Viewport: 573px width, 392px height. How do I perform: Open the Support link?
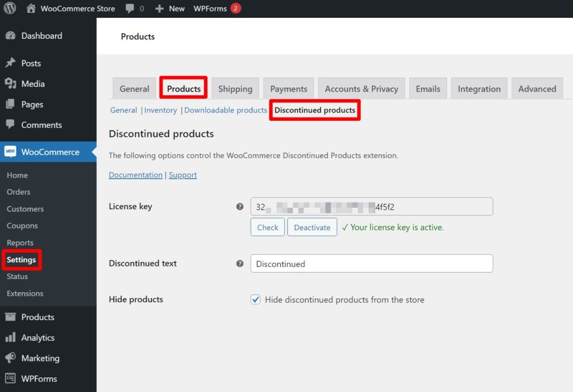click(x=183, y=175)
